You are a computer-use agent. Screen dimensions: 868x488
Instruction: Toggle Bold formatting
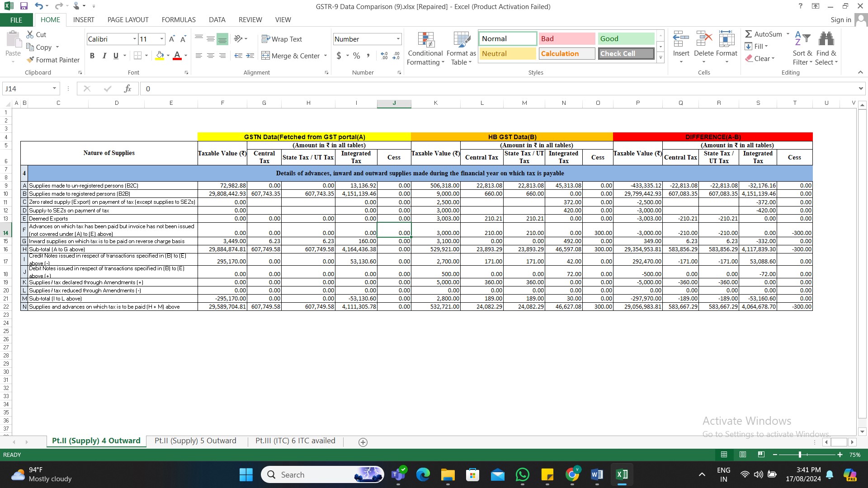(x=92, y=56)
